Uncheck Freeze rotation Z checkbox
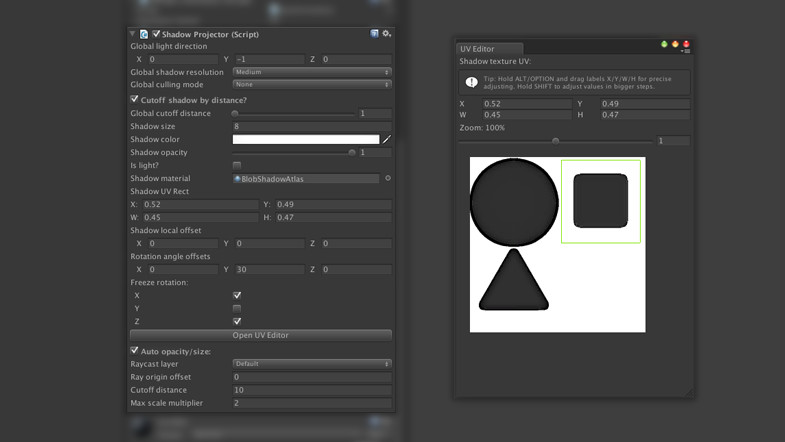Viewport: 785px width, 442px height. tap(237, 321)
